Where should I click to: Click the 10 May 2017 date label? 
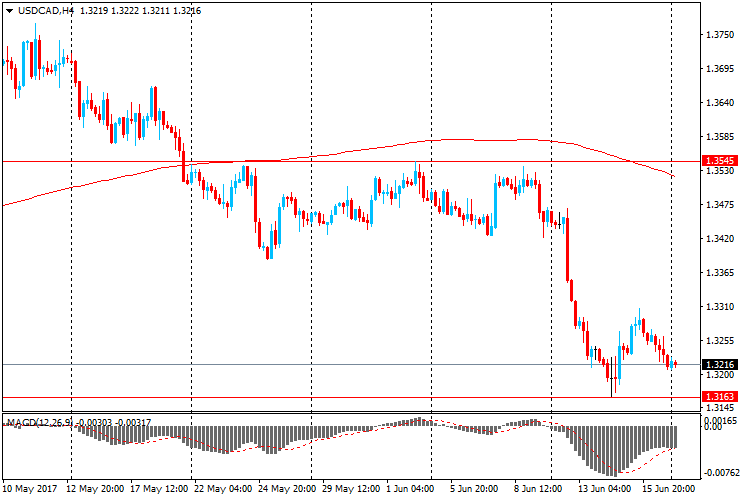coord(30,489)
